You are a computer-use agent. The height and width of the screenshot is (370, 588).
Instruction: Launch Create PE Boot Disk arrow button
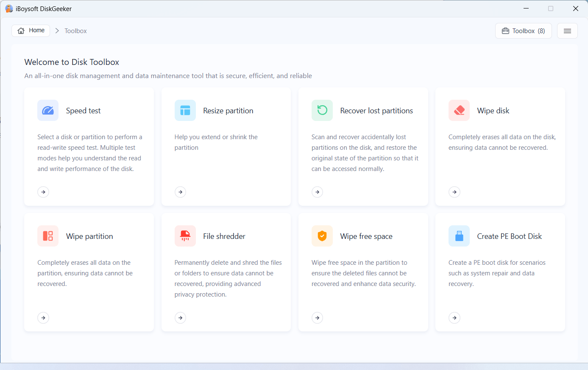454,318
